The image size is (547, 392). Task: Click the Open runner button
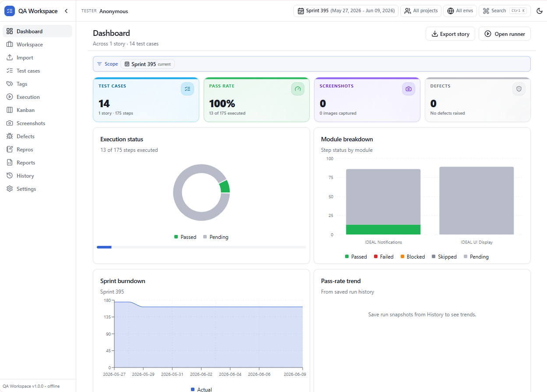[x=505, y=34]
